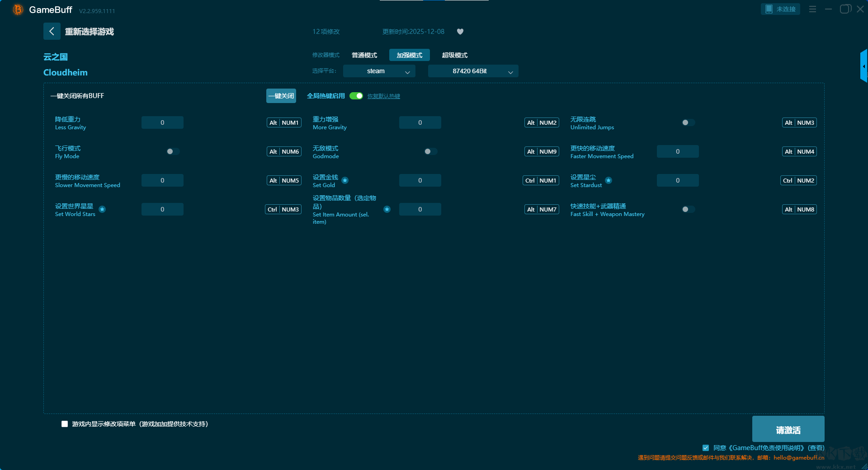Click the star icon beside Set Stardust

tap(609, 180)
